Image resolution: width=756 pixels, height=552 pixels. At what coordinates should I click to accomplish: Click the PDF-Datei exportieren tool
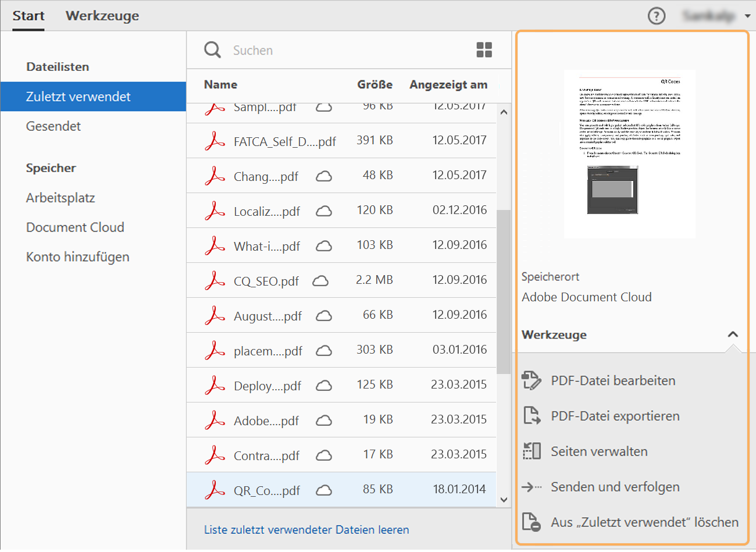615,416
